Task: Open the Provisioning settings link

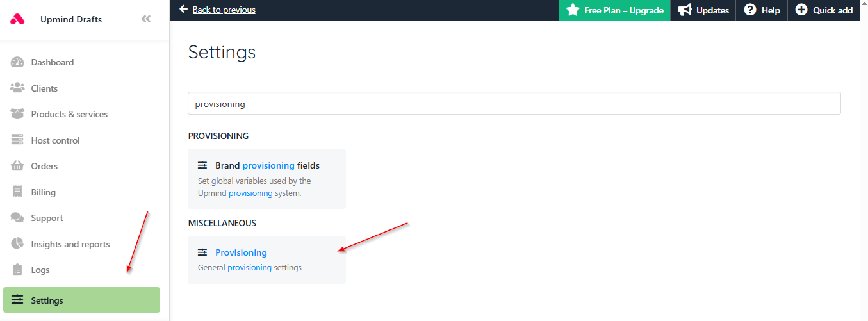Action: point(241,252)
